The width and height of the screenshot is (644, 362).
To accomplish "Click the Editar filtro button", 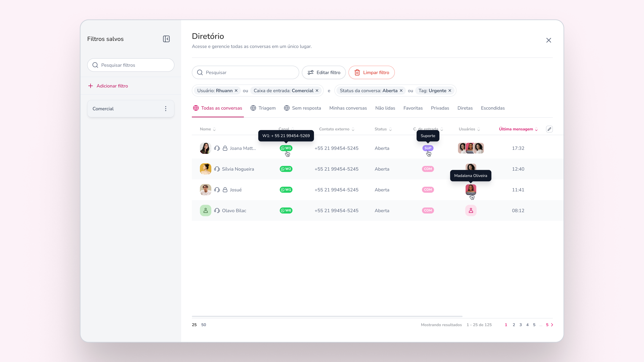I will tap(324, 72).
